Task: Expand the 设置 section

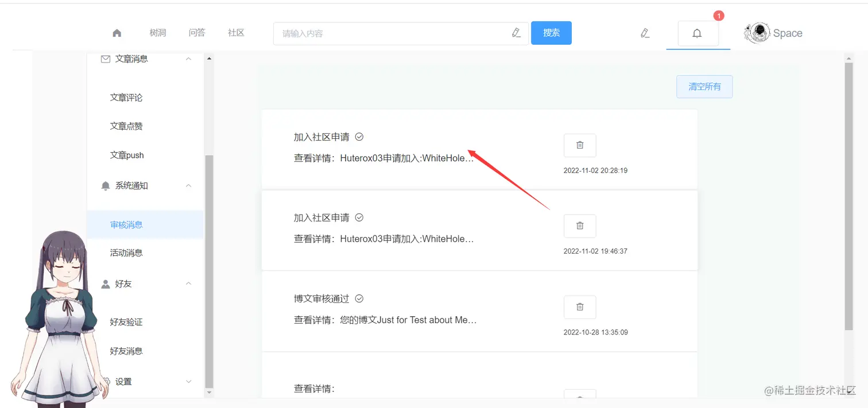Action: [188, 381]
